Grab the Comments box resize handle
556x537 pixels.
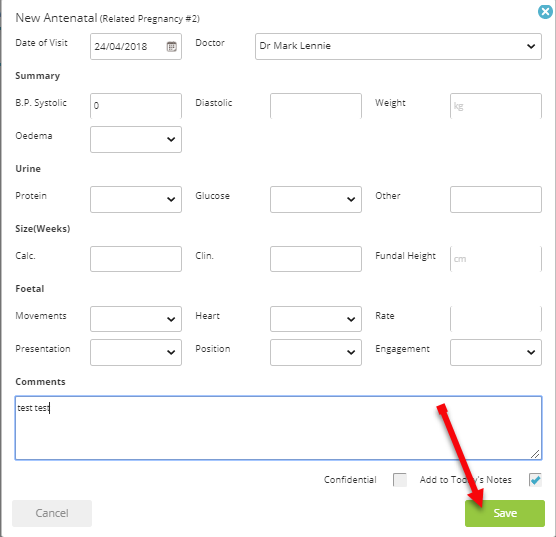pyautogui.click(x=535, y=454)
